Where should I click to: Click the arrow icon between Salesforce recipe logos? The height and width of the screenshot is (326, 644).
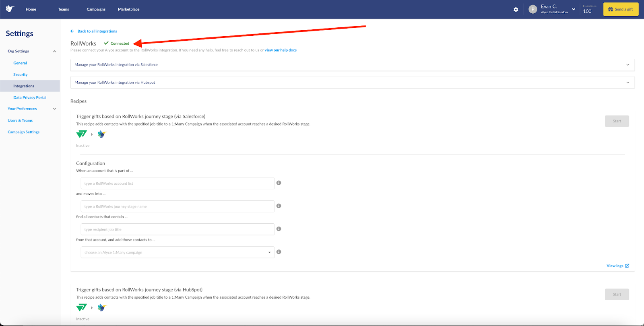pos(92,134)
